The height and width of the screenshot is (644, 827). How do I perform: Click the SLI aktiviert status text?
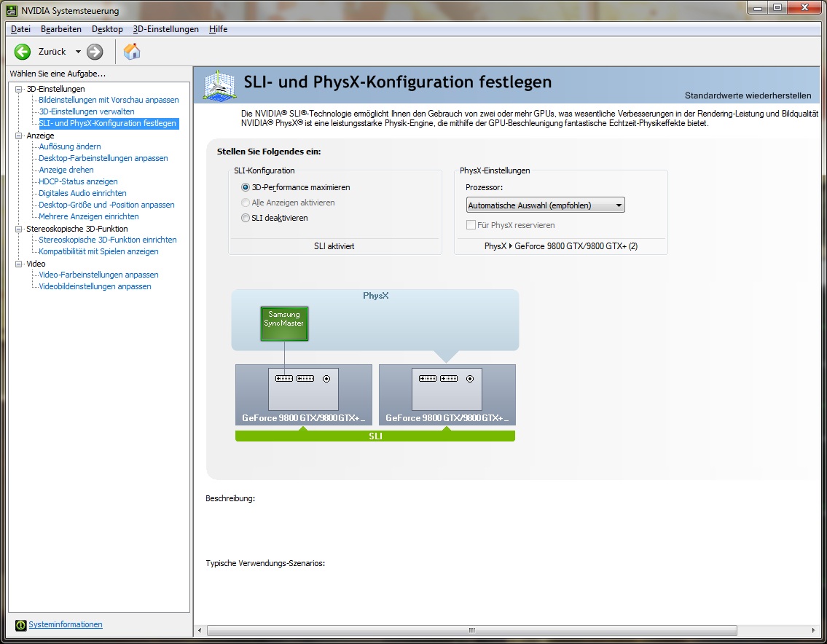[x=334, y=246]
